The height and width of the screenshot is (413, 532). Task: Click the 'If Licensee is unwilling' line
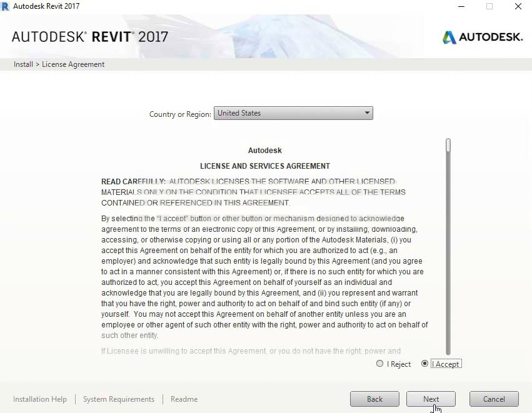(251, 351)
